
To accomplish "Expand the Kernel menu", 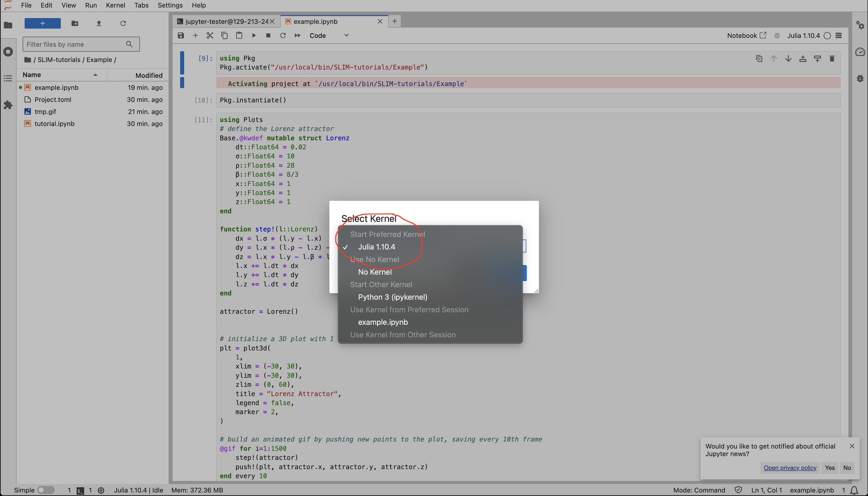I will (116, 5).
